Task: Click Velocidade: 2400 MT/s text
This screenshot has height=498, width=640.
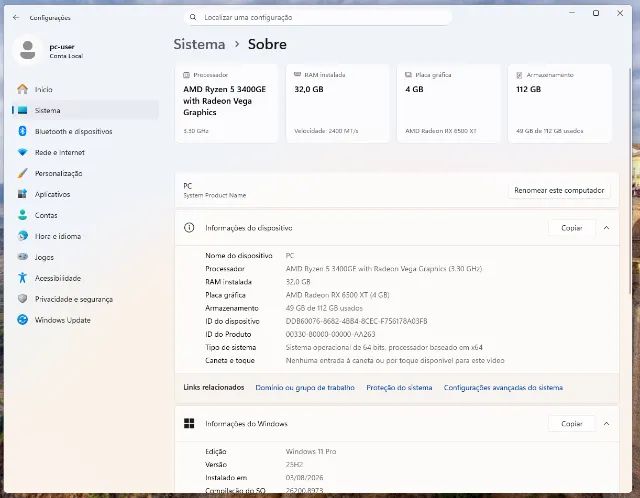Action: 326,131
